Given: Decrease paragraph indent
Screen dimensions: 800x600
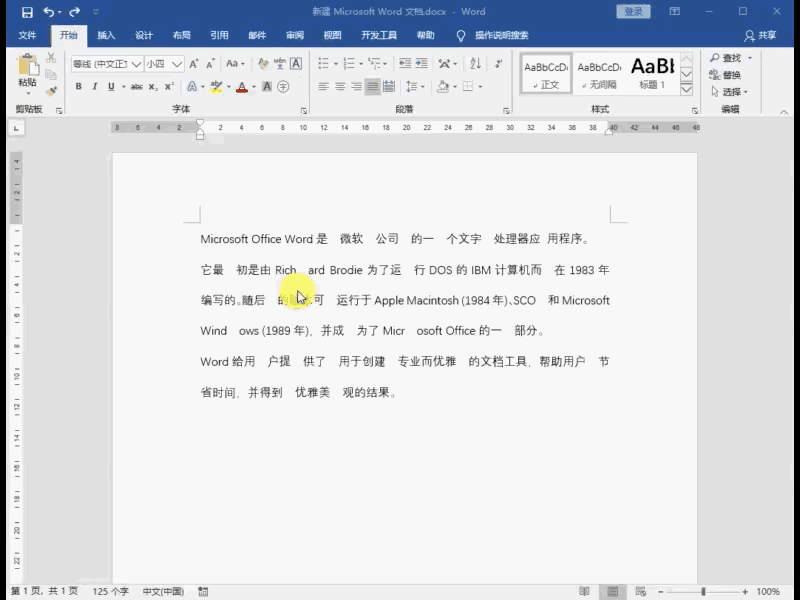Looking at the screenshot, I should coord(405,63).
